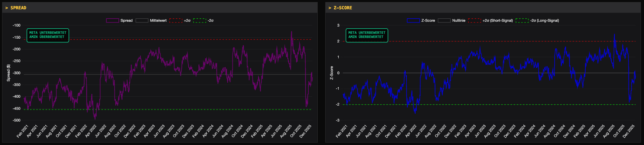Click the -100 value on Spread axis

tap(16, 26)
